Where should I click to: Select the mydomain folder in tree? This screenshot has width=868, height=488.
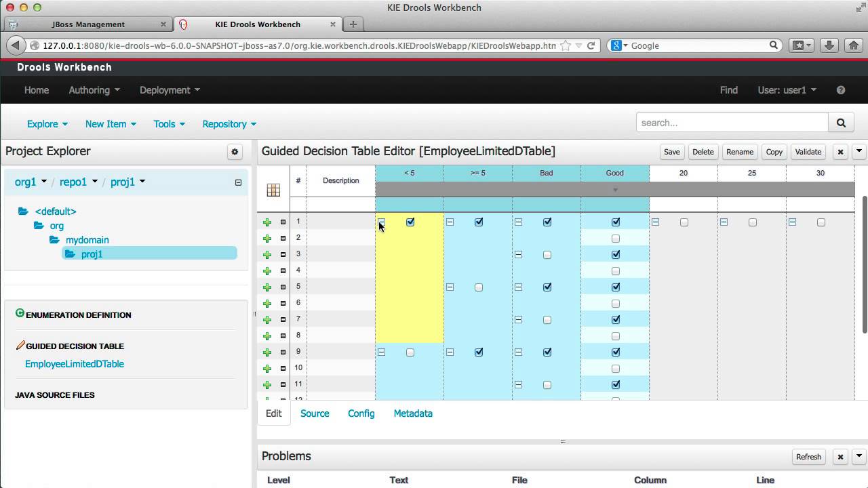point(87,240)
